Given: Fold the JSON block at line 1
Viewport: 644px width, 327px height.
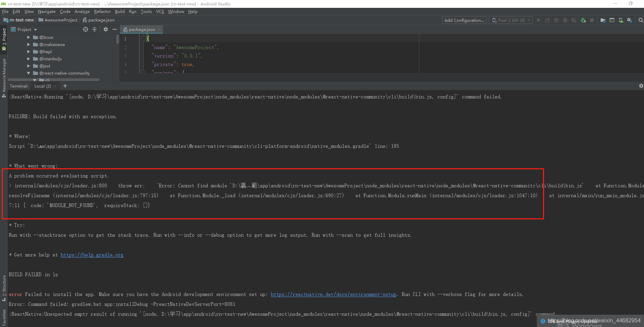Looking at the screenshot, I should tap(143, 39).
